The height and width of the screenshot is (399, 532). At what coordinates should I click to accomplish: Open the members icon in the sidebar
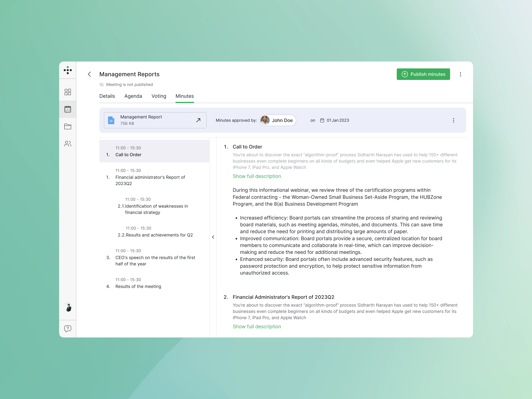68,144
